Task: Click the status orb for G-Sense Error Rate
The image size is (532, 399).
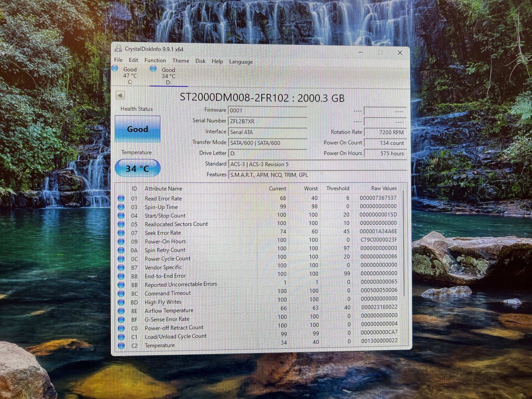Action: (121, 320)
